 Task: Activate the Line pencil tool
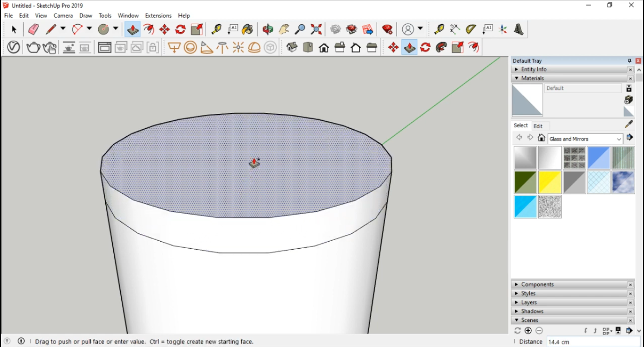51,30
